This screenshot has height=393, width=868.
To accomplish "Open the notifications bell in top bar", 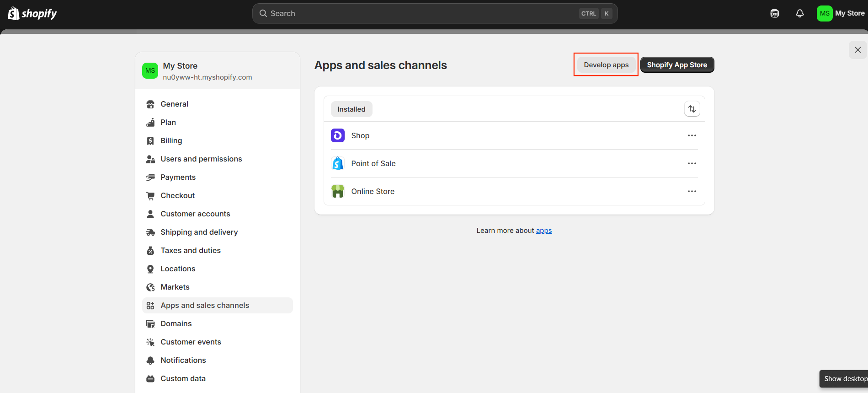I will click(800, 14).
